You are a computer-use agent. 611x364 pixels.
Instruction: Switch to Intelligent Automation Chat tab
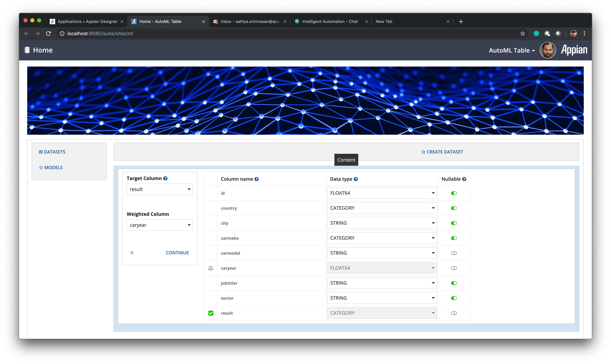[331, 22]
